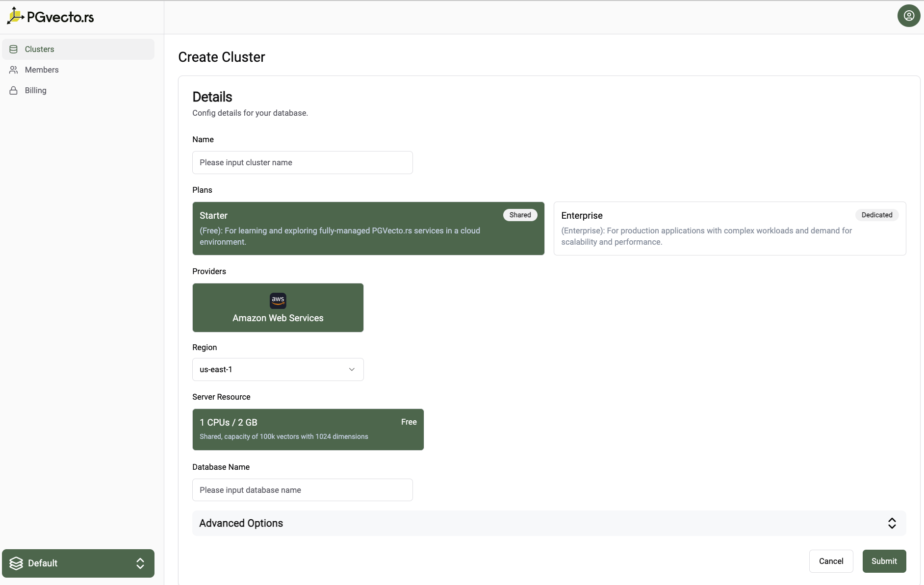This screenshot has height=585, width=924.
Task: Click the Region label
Action: 205,347
